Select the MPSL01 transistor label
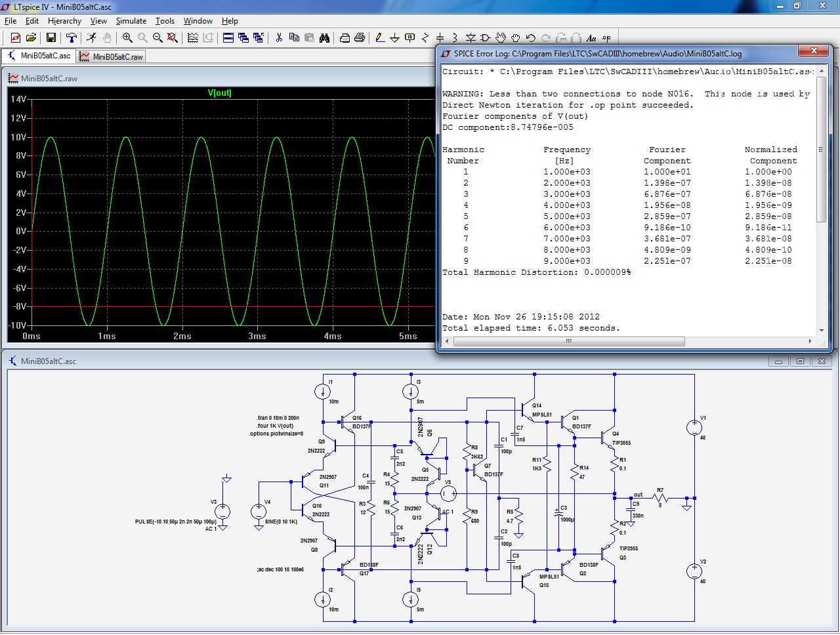 (x=541, y=415)
